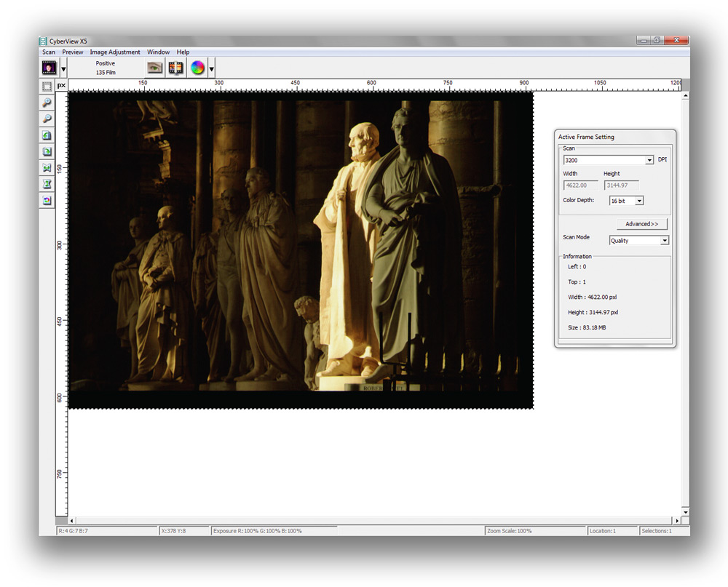The width and height of the screenshot is (728, 587).
Task: Click the 'Height : 3144.97 pxl' information text
Action: click(x=593, y=312)
